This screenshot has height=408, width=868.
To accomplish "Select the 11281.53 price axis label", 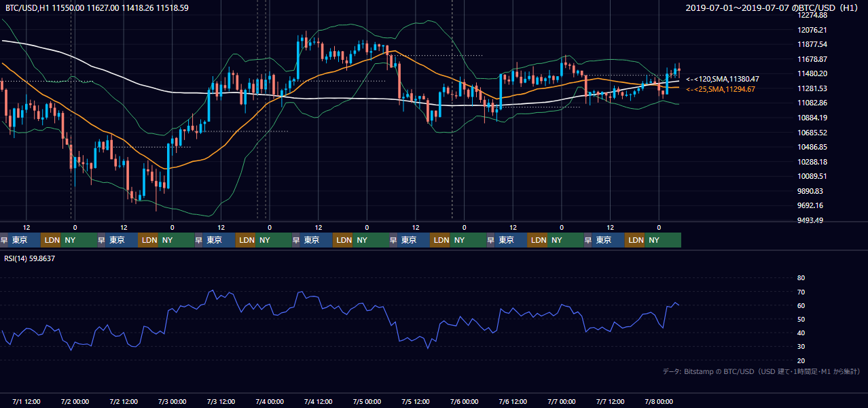I will pos(812,88).
